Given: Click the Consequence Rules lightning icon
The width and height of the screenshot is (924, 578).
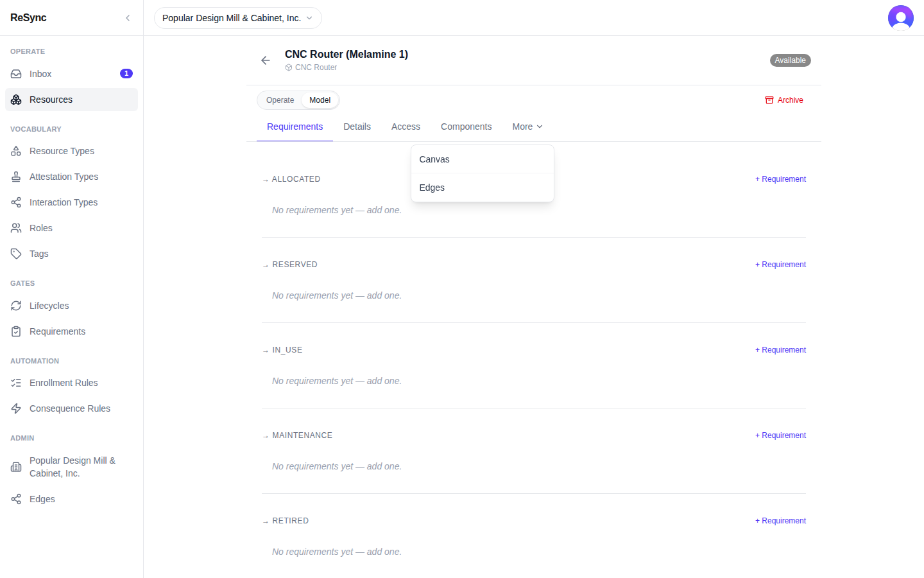Looking at the screenshot, I should [16, 408].
